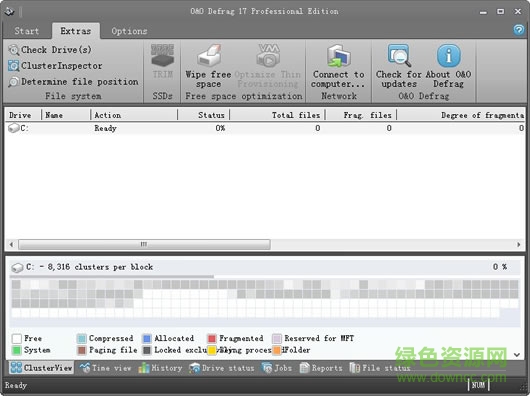Viewport: 530px width, 396px height.
Task: Open the Options tab
Action: click(129, 31)
